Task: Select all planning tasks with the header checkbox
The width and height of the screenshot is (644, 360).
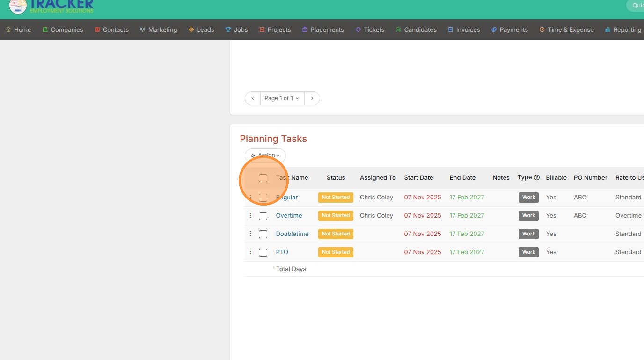Action: pyautogui.click(x=263, y=178)
